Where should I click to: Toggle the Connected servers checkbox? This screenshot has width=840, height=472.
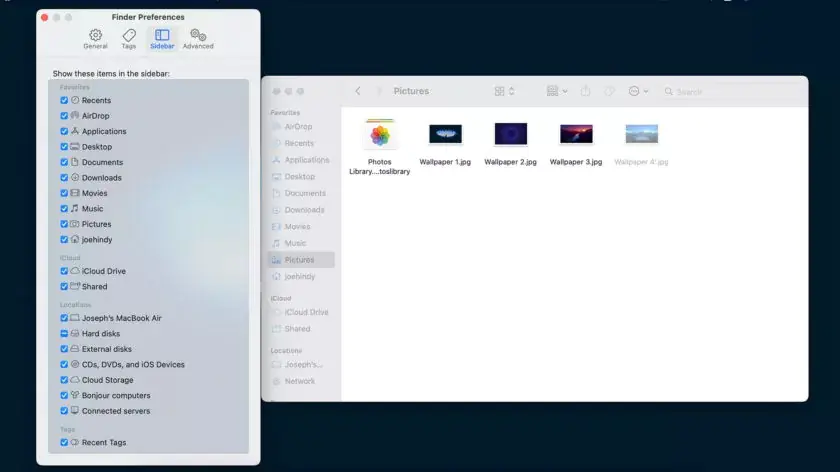(x=64, y=411)
